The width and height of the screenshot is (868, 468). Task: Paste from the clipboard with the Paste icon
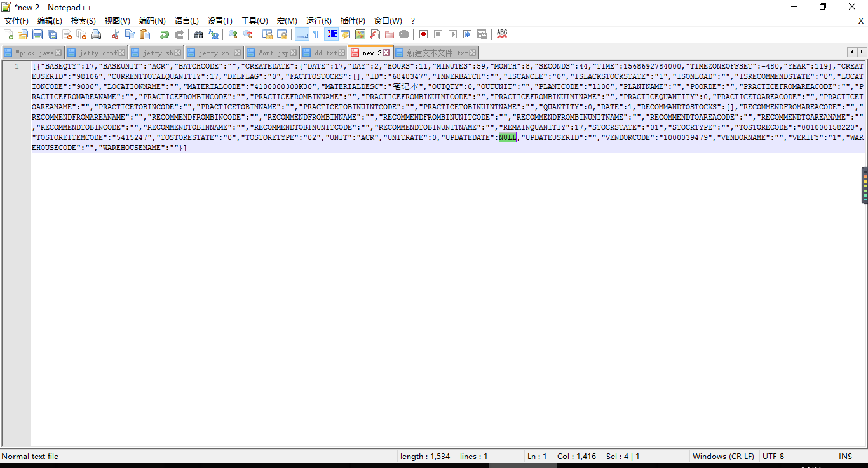click(145, 34)
